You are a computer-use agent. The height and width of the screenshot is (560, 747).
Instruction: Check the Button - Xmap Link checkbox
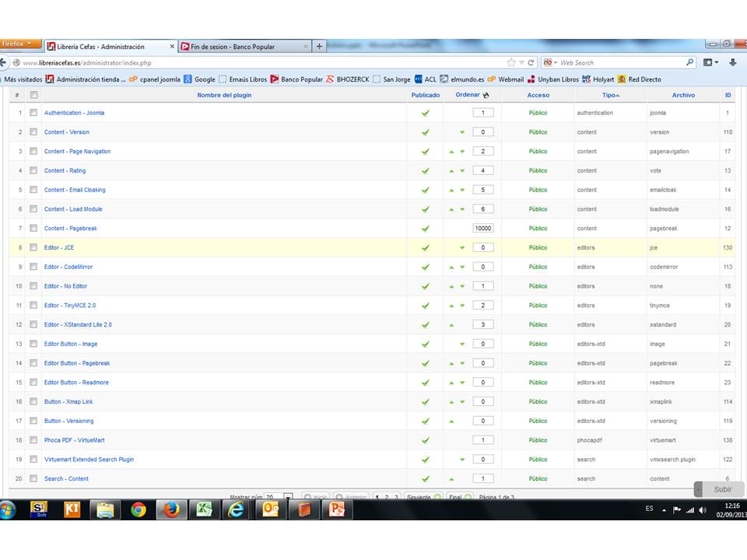[33, 401]
